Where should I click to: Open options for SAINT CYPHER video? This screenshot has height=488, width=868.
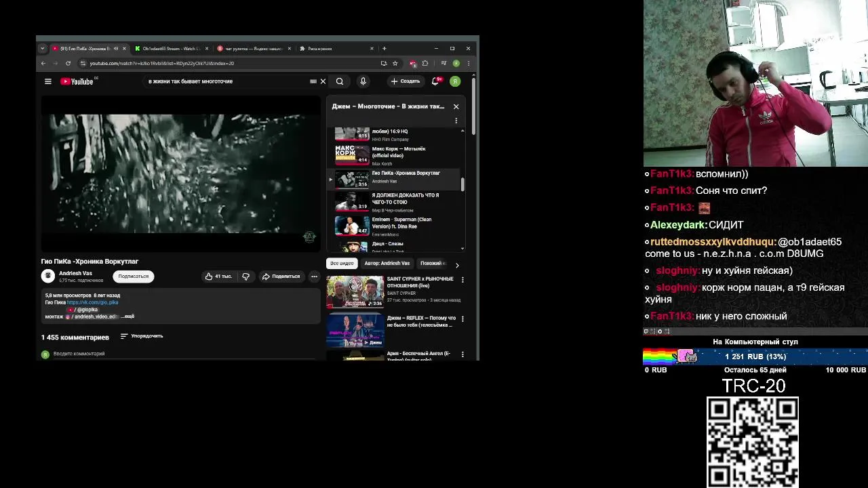[462, 279]
